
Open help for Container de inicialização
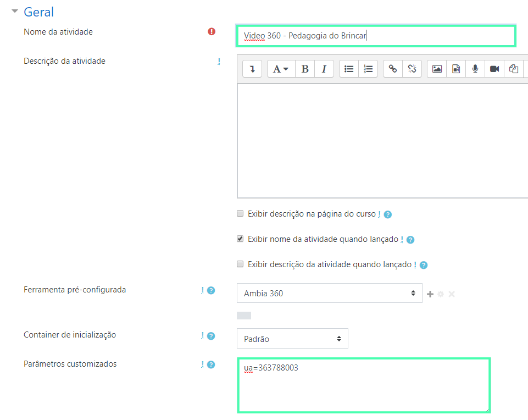pyautogui.click(x=211, y=336)
